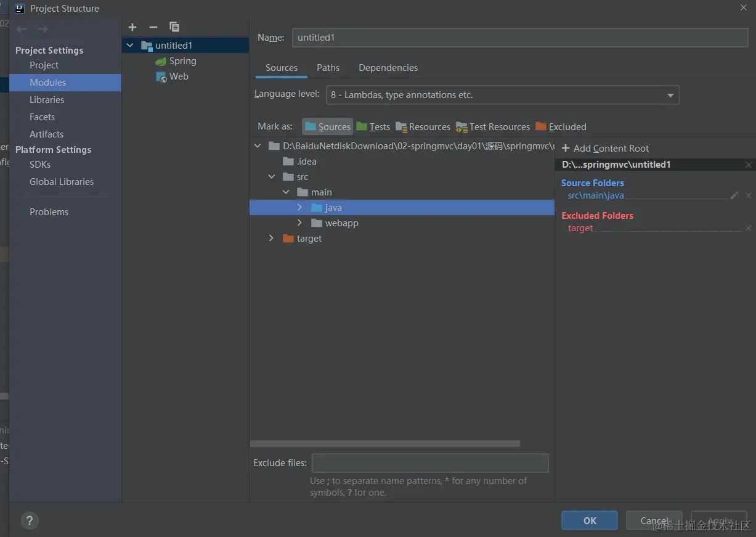Close the Project Structure dialog

(743, 7)
